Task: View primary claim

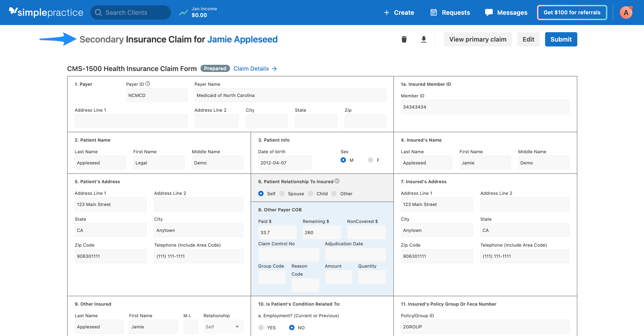Action: point(478,39)
